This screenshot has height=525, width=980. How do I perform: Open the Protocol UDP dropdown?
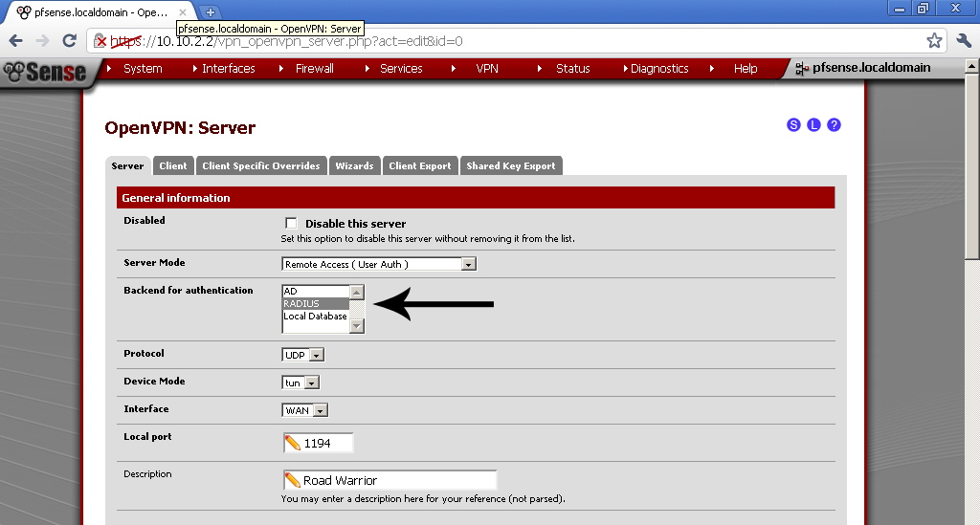coord(303,355)
